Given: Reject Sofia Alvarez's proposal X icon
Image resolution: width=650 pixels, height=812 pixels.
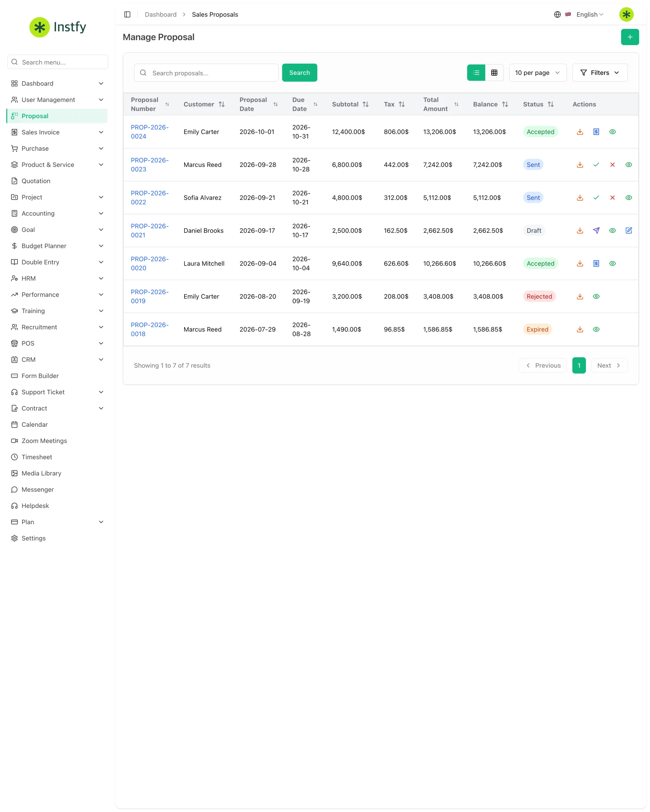Looking at the screenshot, I should [x=612, y=198].
